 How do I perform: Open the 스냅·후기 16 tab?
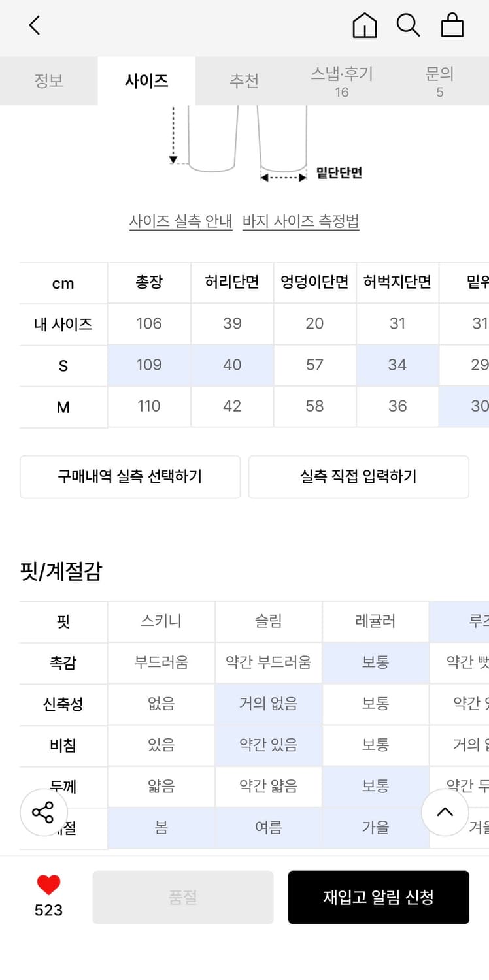coord(343,80)
